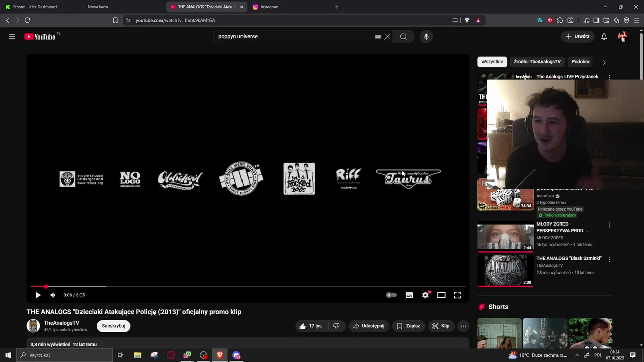Open TheAnalogsTV channel name
This screenshot has height=362, width=644.
pos(61,323)
